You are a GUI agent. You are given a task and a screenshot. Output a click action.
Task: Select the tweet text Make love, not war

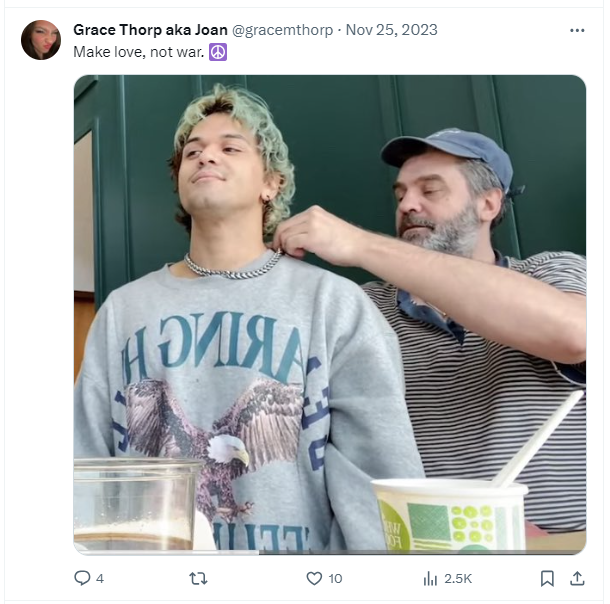(138, 52)
